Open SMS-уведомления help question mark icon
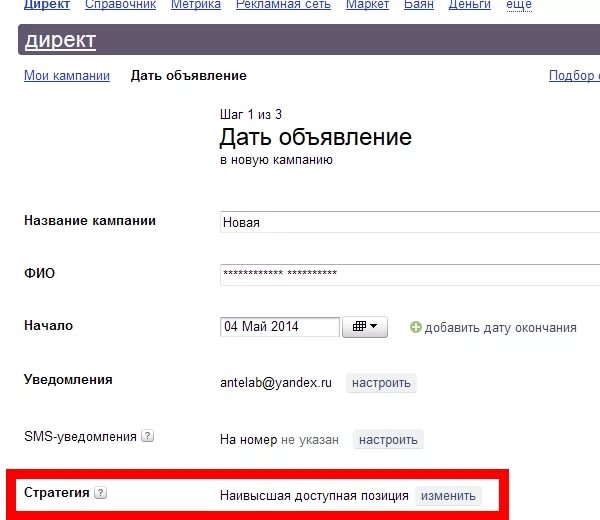The height and width of the screenshot is (520, 600). [x=147, y=436]
